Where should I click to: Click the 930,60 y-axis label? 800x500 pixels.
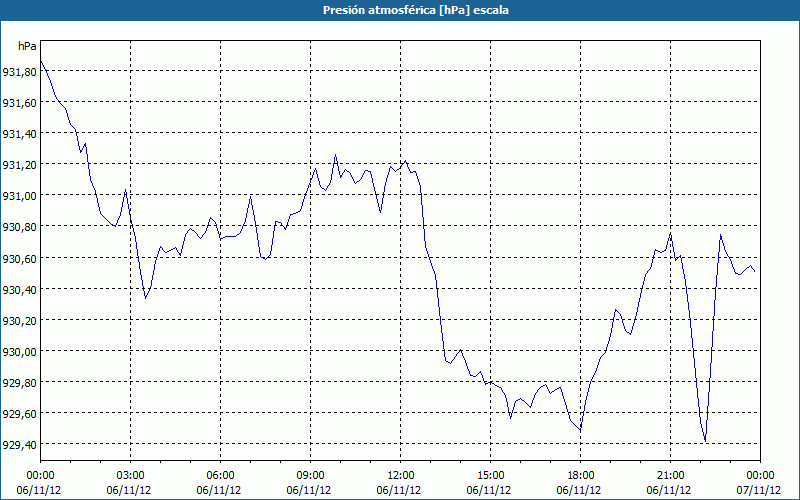(x=19, y=259)
